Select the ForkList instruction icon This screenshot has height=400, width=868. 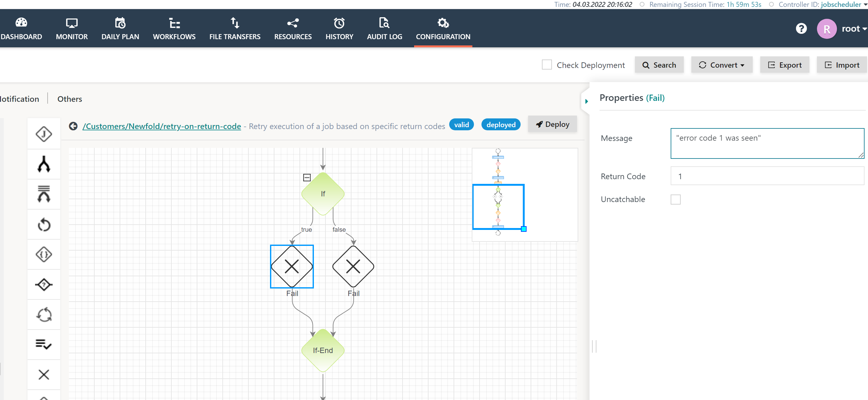[44, 194]
